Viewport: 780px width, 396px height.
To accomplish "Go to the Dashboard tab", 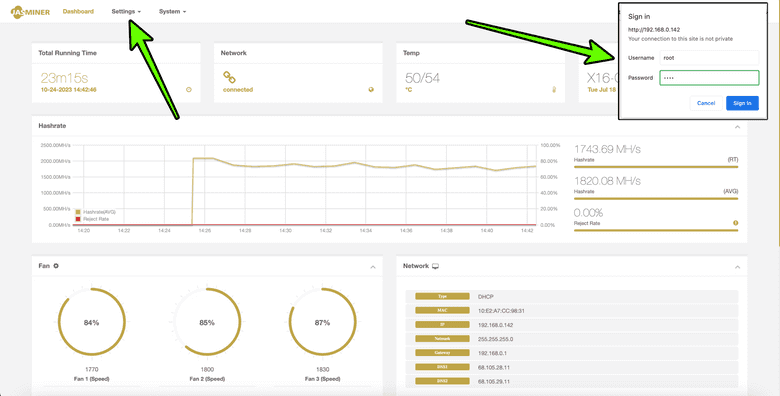I will [78, 11].
